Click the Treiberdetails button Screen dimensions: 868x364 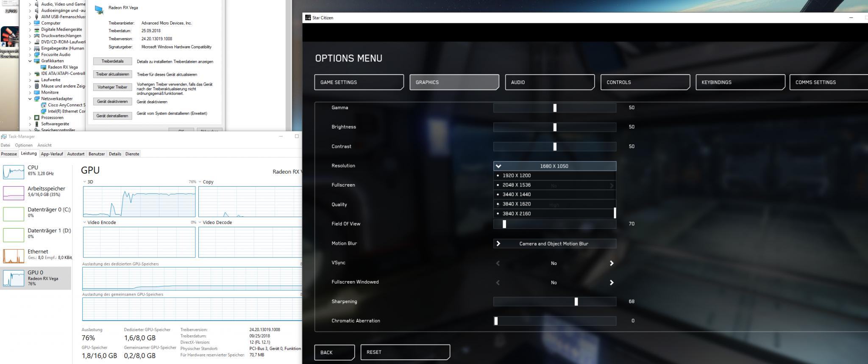(x=112, y=61)
